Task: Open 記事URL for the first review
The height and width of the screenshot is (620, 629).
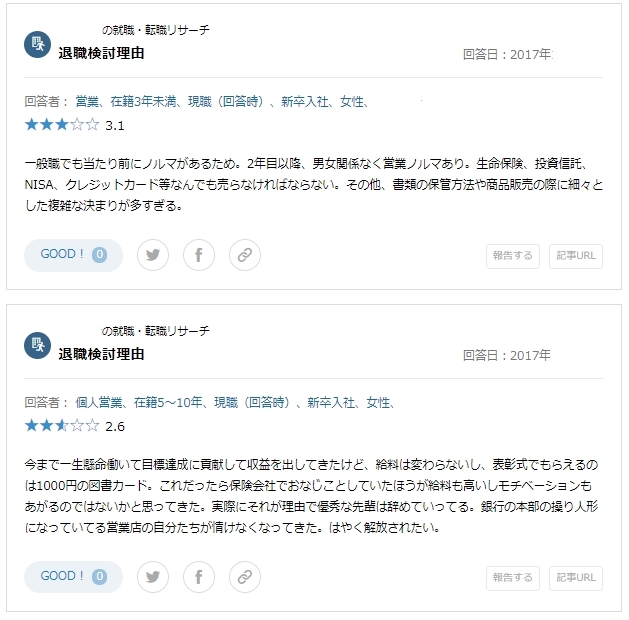Action: click(576, 256)
